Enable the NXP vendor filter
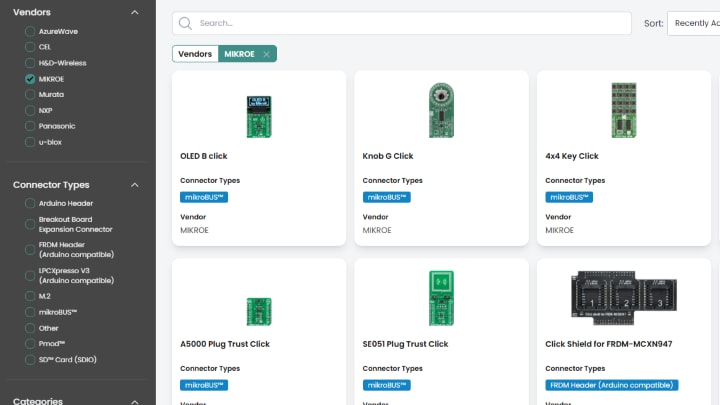 click(x=30, y=110)
